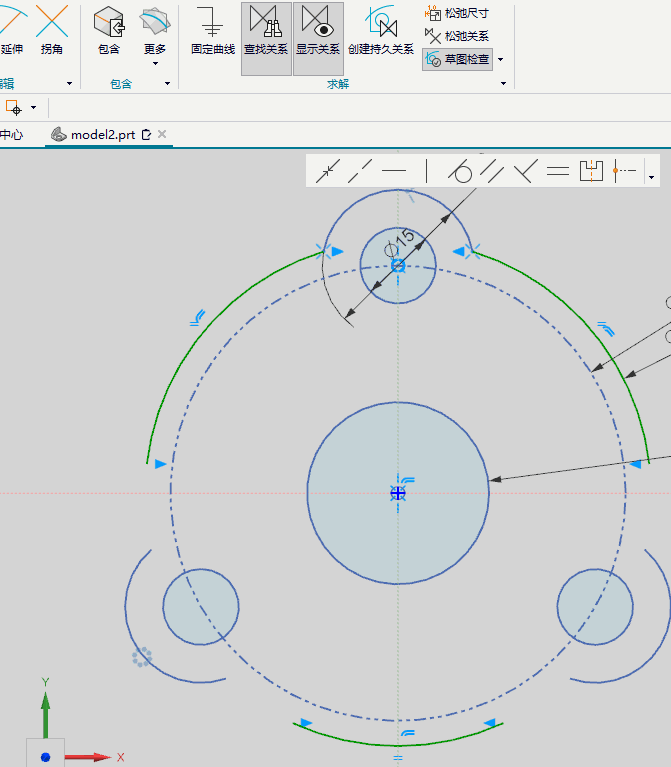Switch to the model2.prt tab
Image resolution: width=671 pixels, height=767 pixels.
point(103,135)
